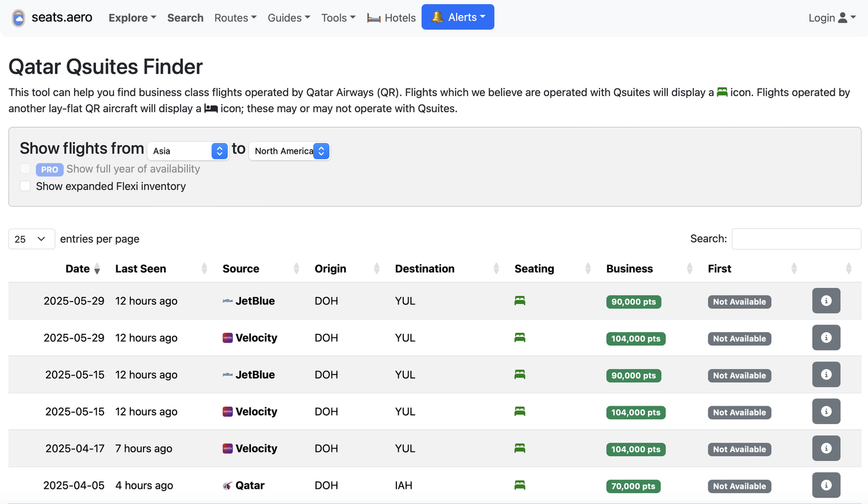Viewport: 868px width, 504px height.
Task: Open the Explore menu
Action: [x=132, y=18]
